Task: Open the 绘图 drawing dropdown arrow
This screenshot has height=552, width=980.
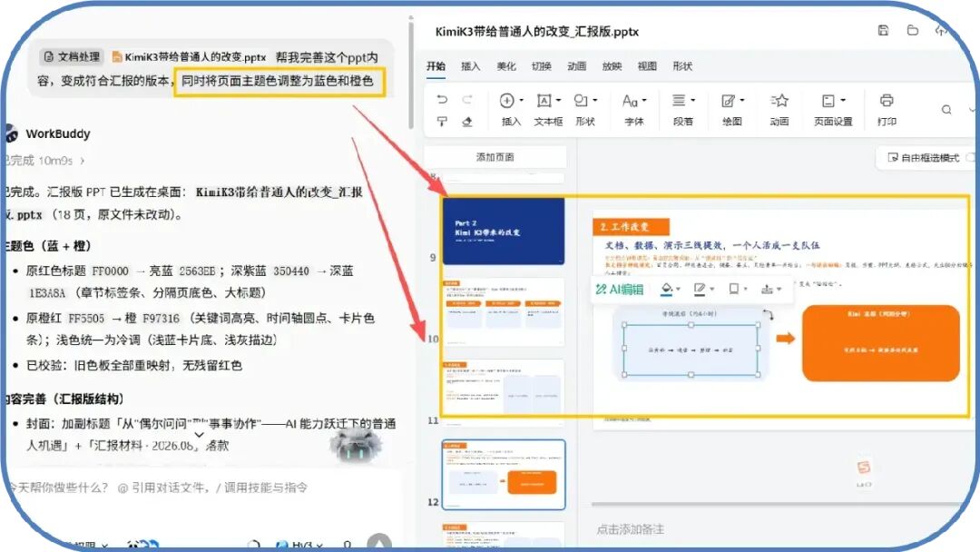Action: [x=742, y=100]
